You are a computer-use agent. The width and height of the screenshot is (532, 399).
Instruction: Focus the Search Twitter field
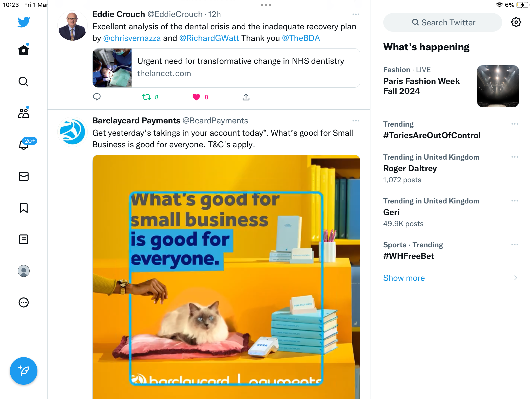coord(442,22)
